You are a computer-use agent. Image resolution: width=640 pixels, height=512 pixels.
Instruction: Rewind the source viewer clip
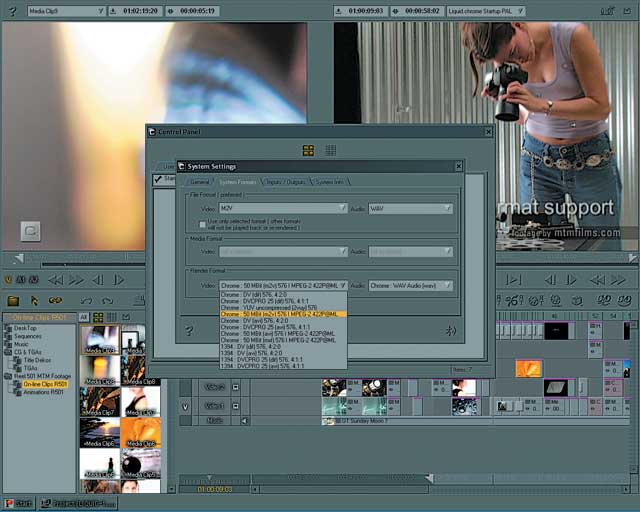pos(56,280)
